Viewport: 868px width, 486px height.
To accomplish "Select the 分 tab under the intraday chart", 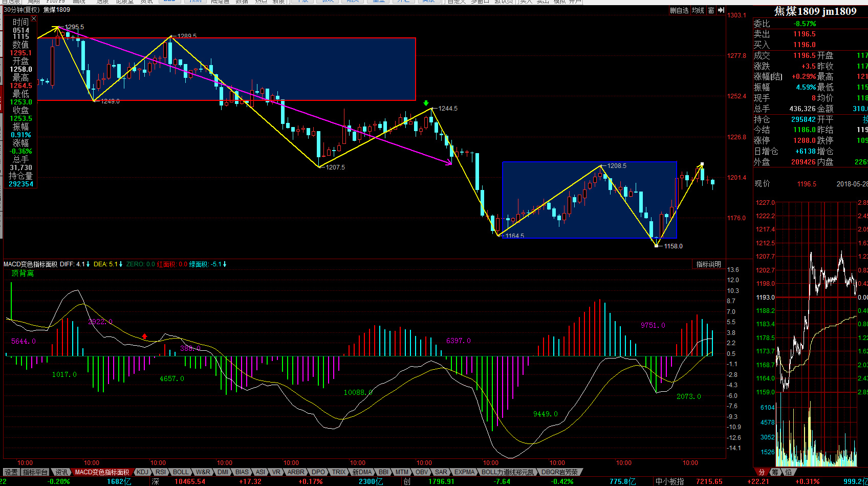I will pos(761,472).
